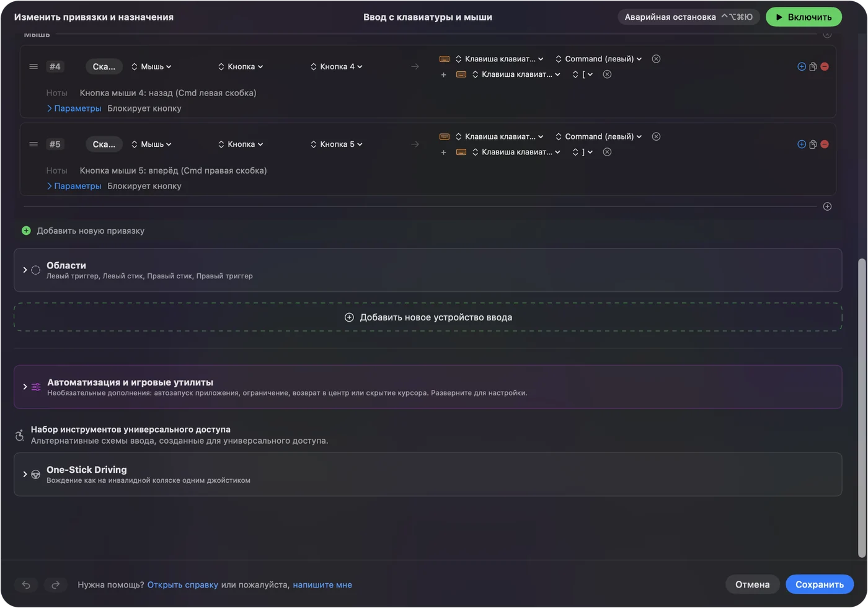Remove the '[' key output in binding #4
868x608 pixels.
coord(607,74)
